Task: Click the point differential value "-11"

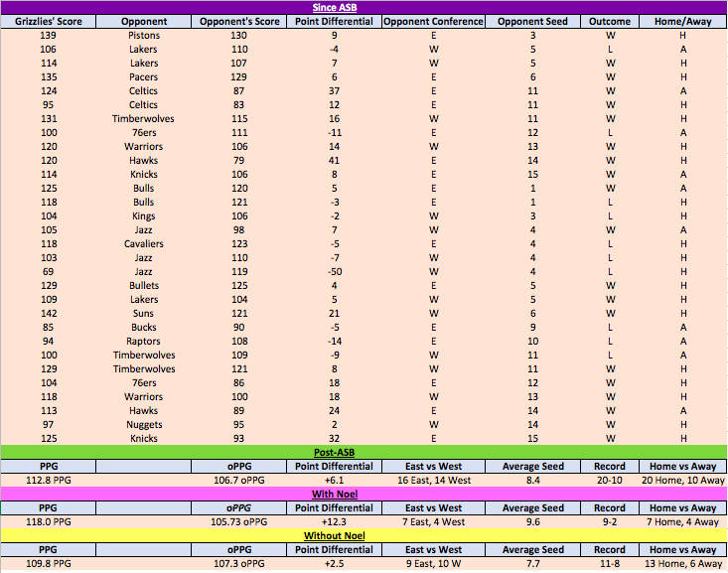Action: click(x=335, y=133)
